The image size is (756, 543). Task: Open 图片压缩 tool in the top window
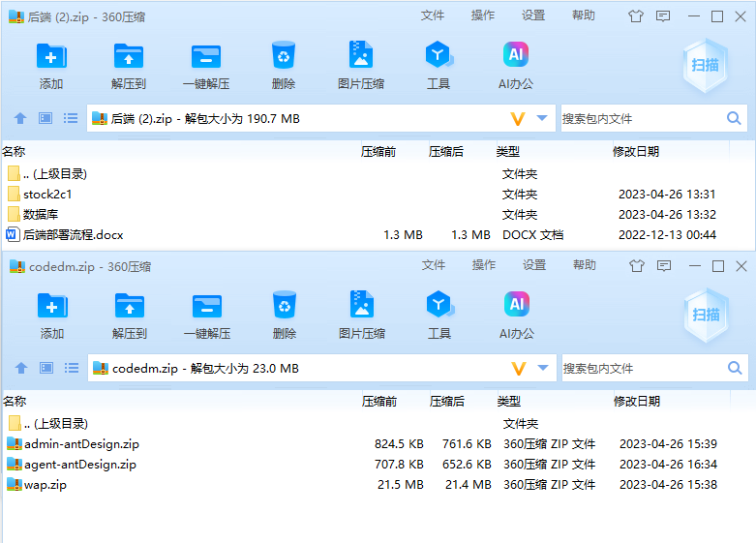[360, 56]
